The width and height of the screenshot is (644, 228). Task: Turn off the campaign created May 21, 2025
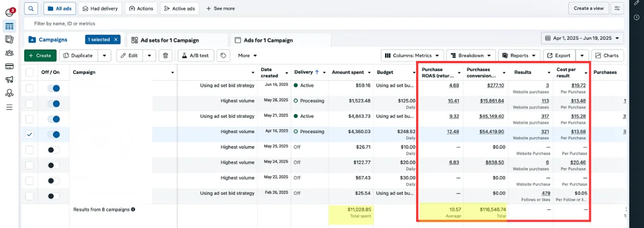point(53,119)
